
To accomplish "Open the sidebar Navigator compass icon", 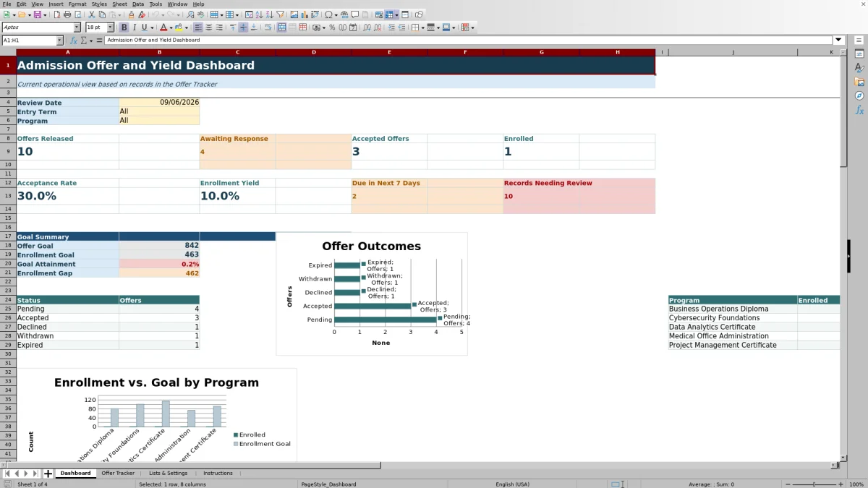I will (859, 95).
